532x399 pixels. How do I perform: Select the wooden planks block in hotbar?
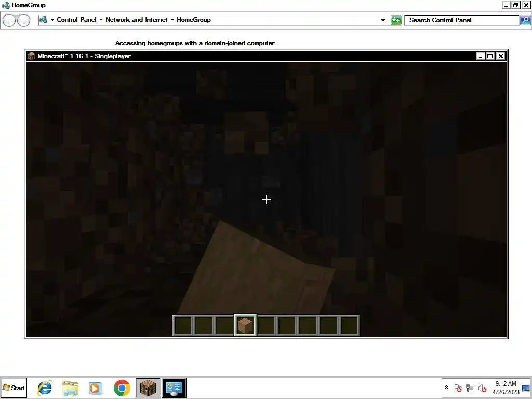[x=245, y=325]
